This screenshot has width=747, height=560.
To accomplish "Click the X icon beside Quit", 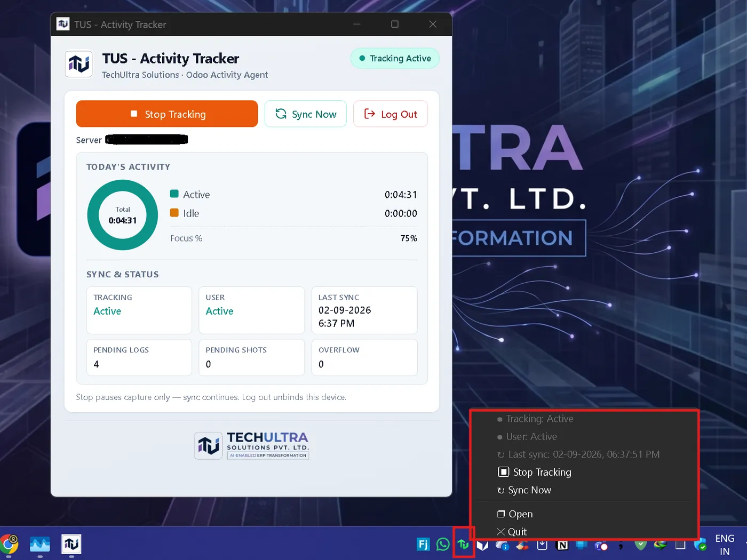I will 500,532.
